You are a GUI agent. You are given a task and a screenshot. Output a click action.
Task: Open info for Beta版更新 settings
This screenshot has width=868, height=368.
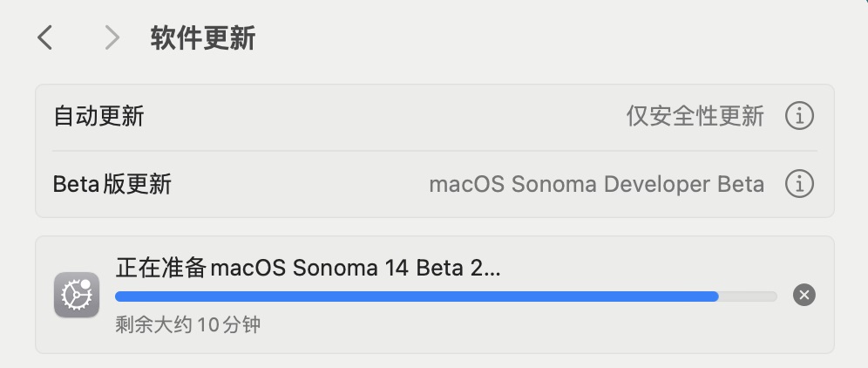point(799,184)
